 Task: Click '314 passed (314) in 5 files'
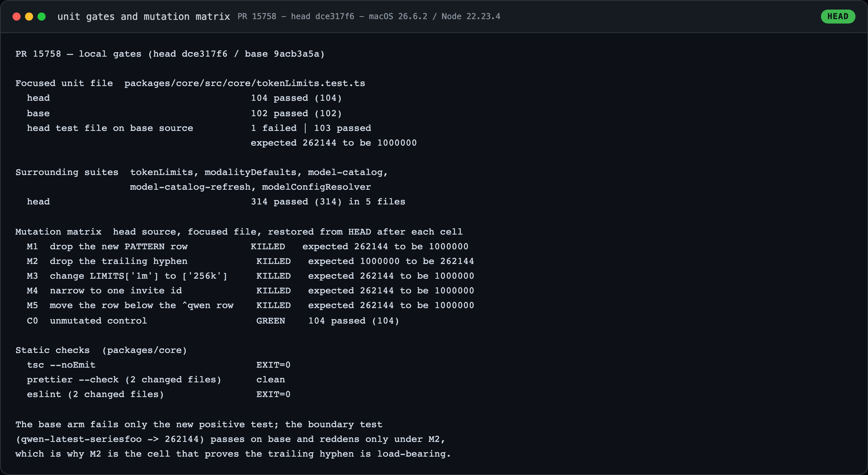pos(328,201)
